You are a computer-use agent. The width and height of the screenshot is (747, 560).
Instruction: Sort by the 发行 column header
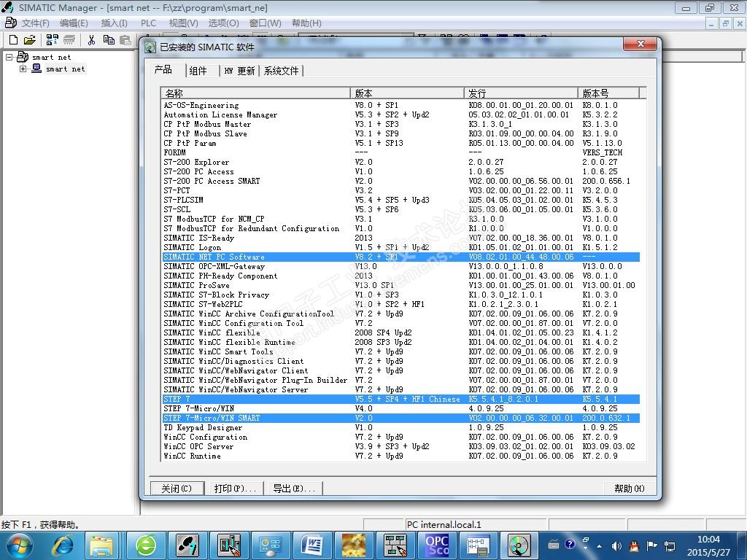tap(521, 93)
